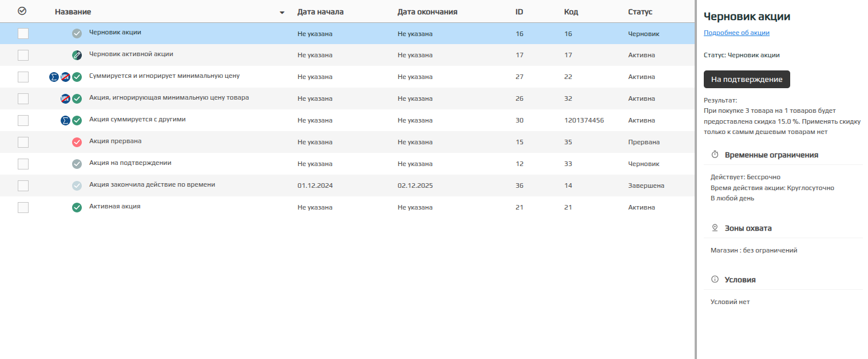Sort by the Статус column header
The image size is (868, 359).
point(640,11)
